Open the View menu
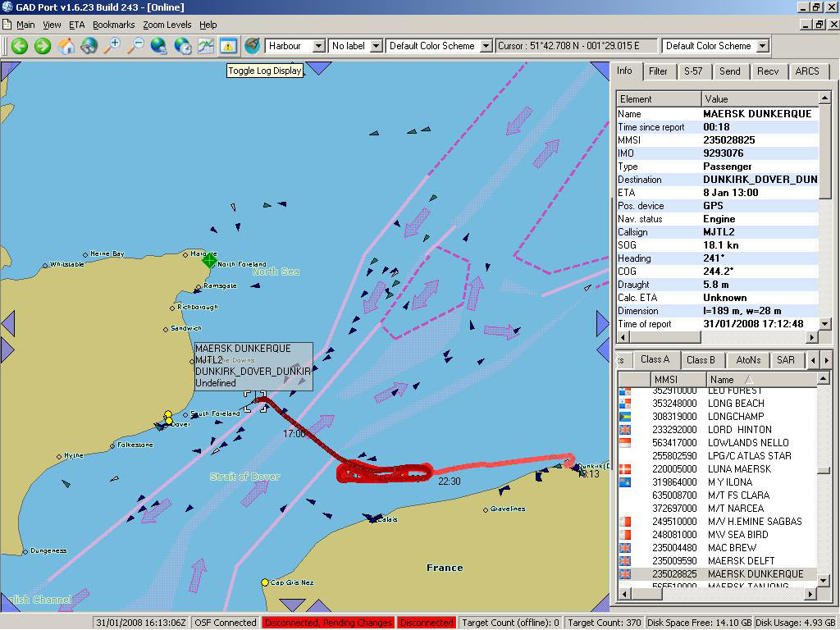This screenshot has height=630, width=840. point(52,25)
